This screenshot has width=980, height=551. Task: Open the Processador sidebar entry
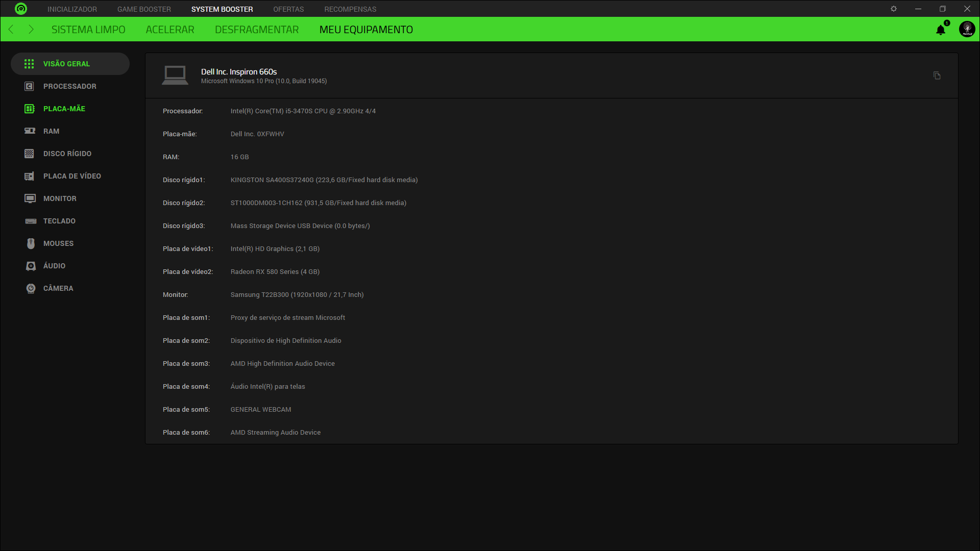[x=70, y=86]
